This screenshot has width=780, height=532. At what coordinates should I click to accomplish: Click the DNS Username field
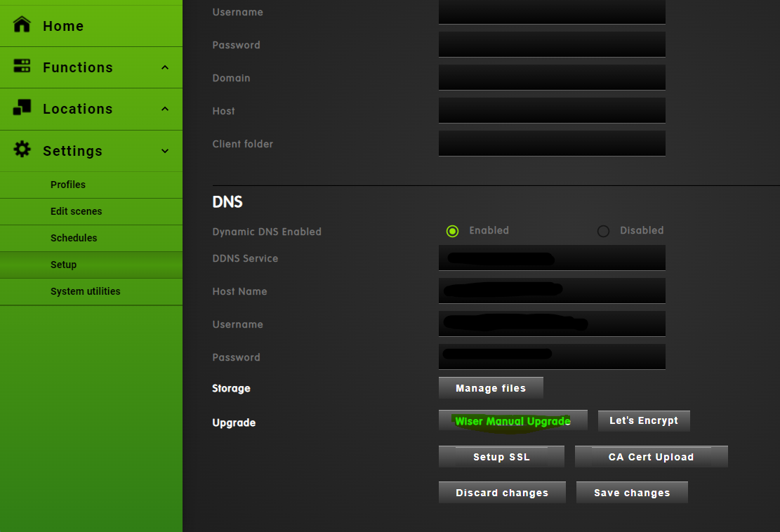coord(552,324)
